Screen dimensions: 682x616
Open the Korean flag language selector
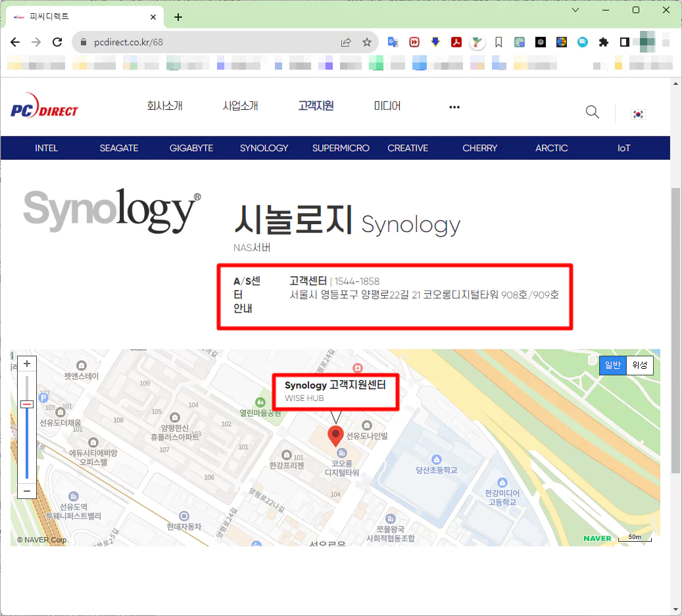638,114
